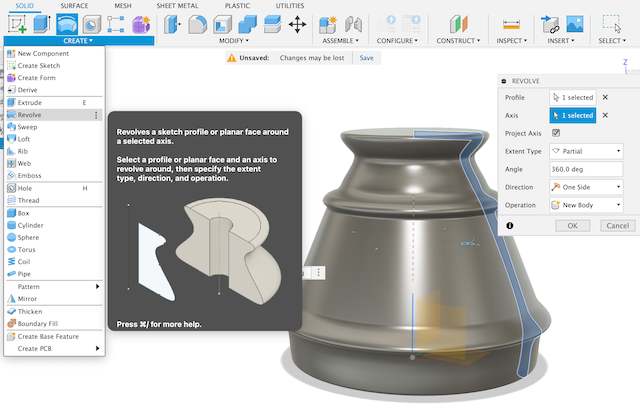Screen dimensions: 640x405
Task: Click the Angle input field
Action: [x=586, y=169]
